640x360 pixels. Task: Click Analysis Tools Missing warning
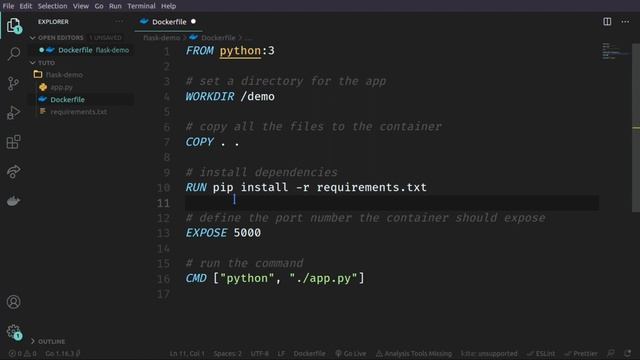point(414,353)
